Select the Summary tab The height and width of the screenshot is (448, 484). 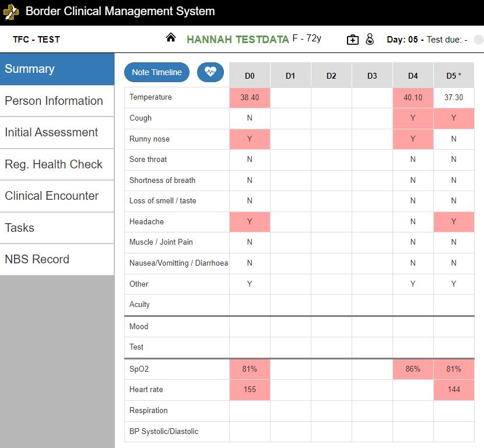(x=57, y=69)
